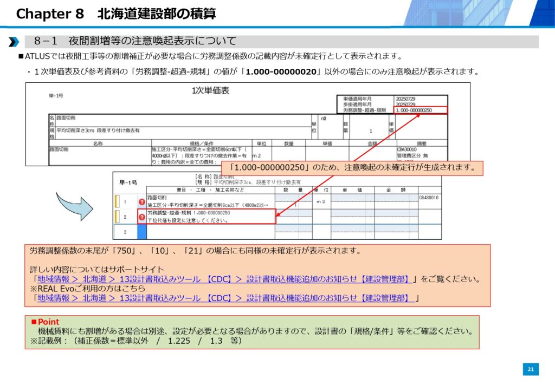This screenshot has width=555, height=392.
Task: Select the blue highlighted cell in row 3
Action: tap(142, 232)
